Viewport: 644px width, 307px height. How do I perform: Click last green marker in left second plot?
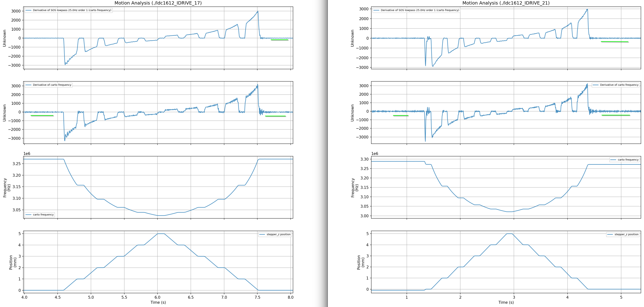[275, 116]
